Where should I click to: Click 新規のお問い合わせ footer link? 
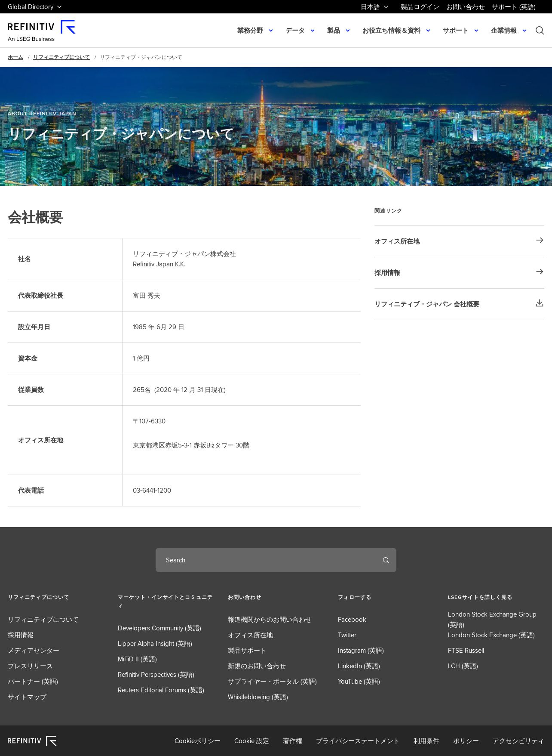click(x=257, y=666)
